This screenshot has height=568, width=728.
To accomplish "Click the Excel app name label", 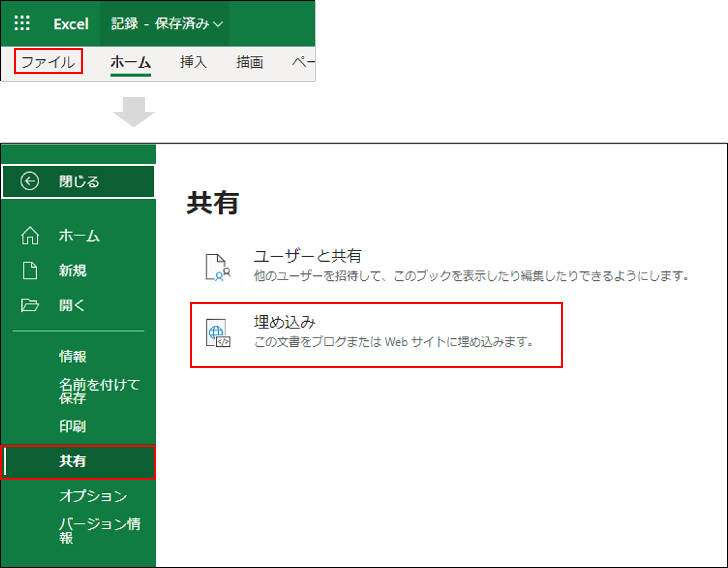I will point(71,24).
